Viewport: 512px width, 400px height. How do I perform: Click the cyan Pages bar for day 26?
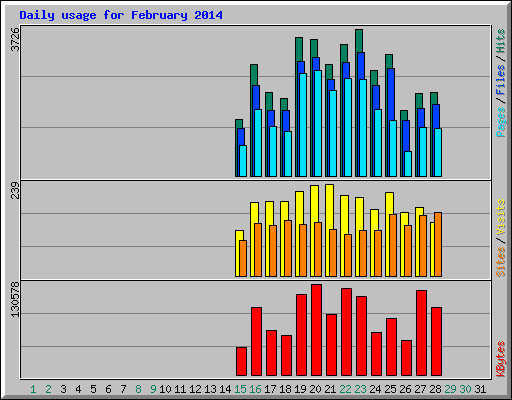pyautogui.click(x=408, y=164)
